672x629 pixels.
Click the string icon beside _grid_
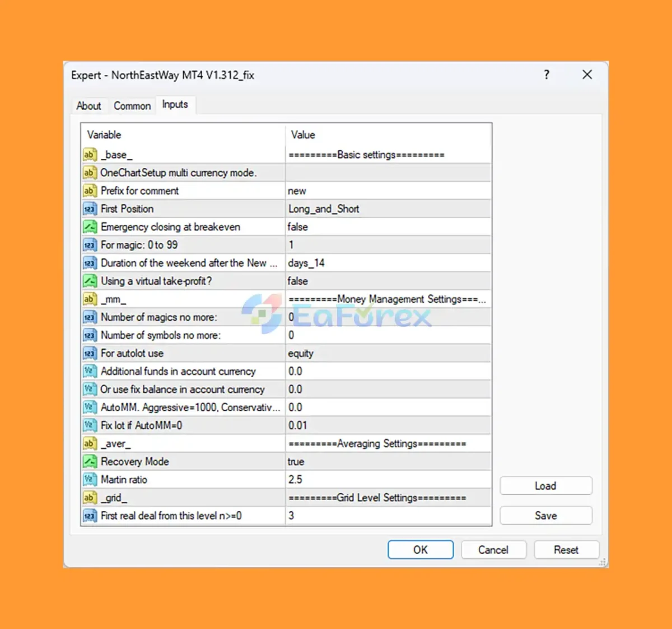(x=90, y=497)
